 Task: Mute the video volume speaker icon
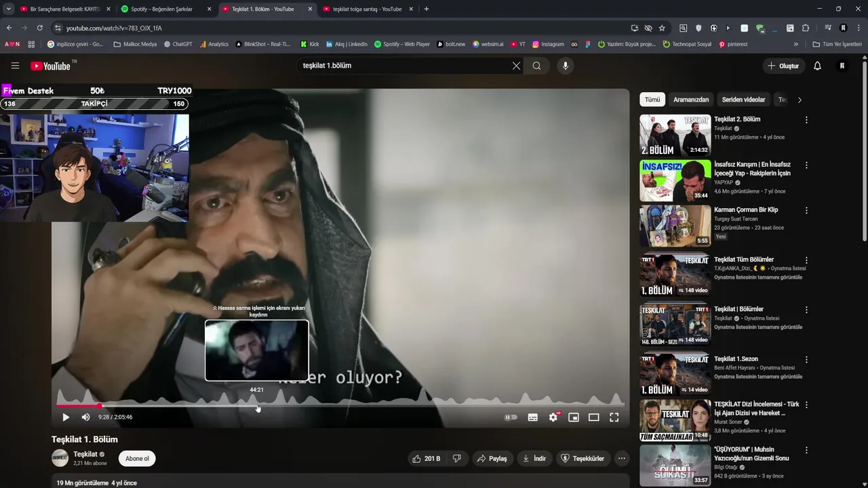point(85,418)
